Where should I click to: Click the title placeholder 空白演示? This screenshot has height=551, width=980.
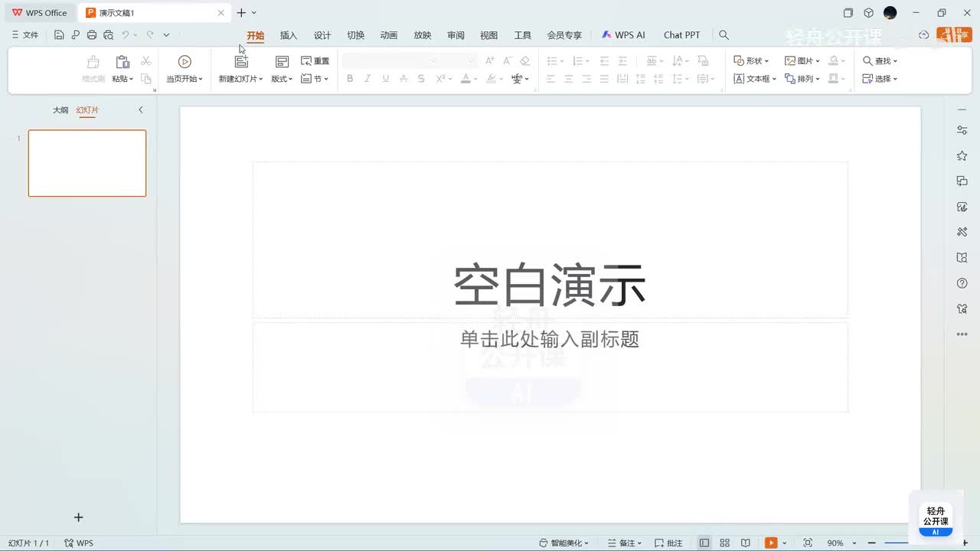[550, 285]
